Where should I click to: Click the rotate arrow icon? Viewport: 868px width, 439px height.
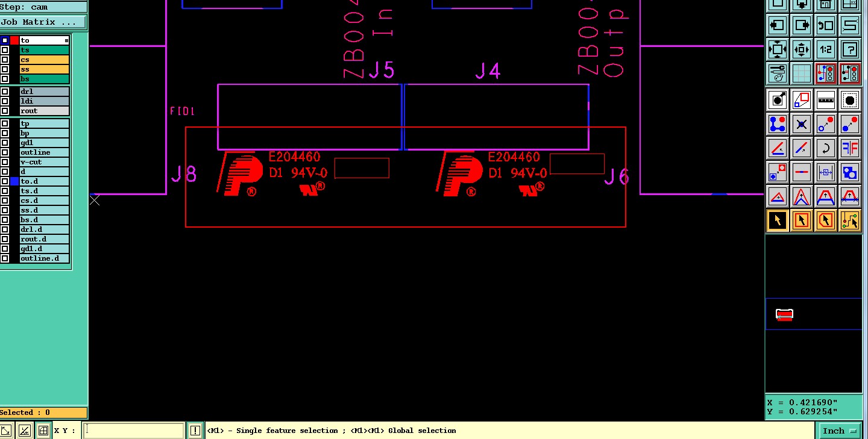826,148
